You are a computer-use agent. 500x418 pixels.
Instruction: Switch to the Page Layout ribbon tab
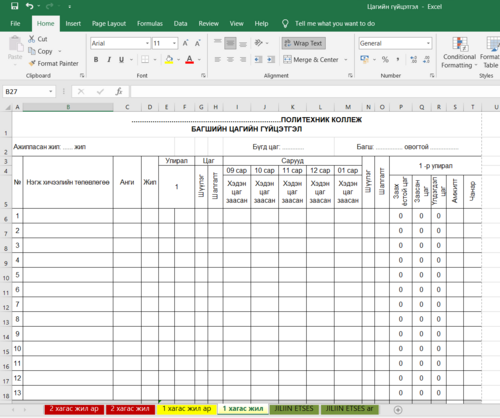(x=109, y=24)
